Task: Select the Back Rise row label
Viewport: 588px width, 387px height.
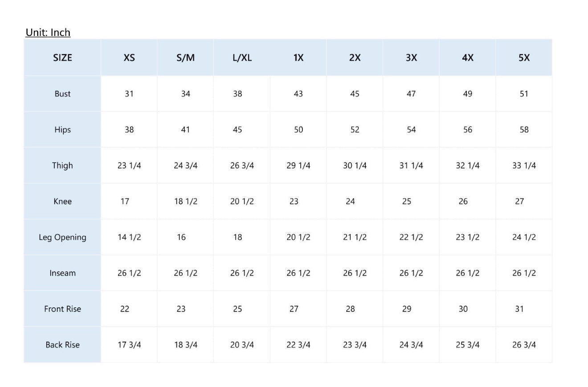Action: tap(62, 345)
